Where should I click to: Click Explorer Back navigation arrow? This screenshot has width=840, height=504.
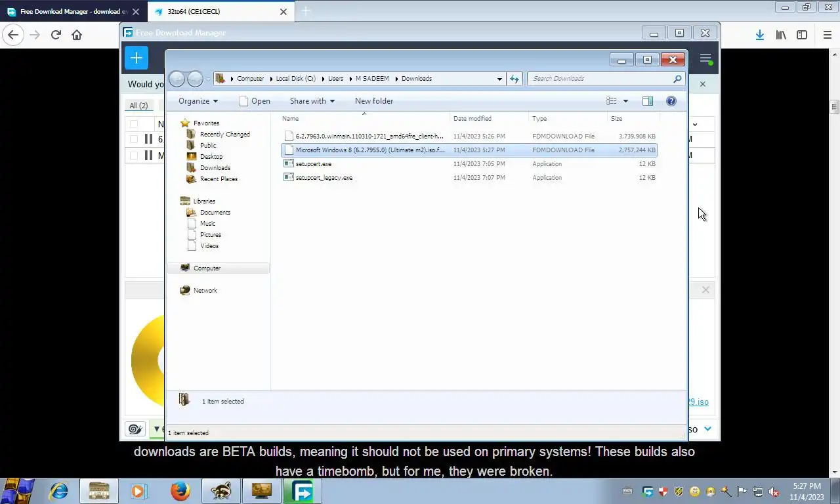(x=177, y=79)
